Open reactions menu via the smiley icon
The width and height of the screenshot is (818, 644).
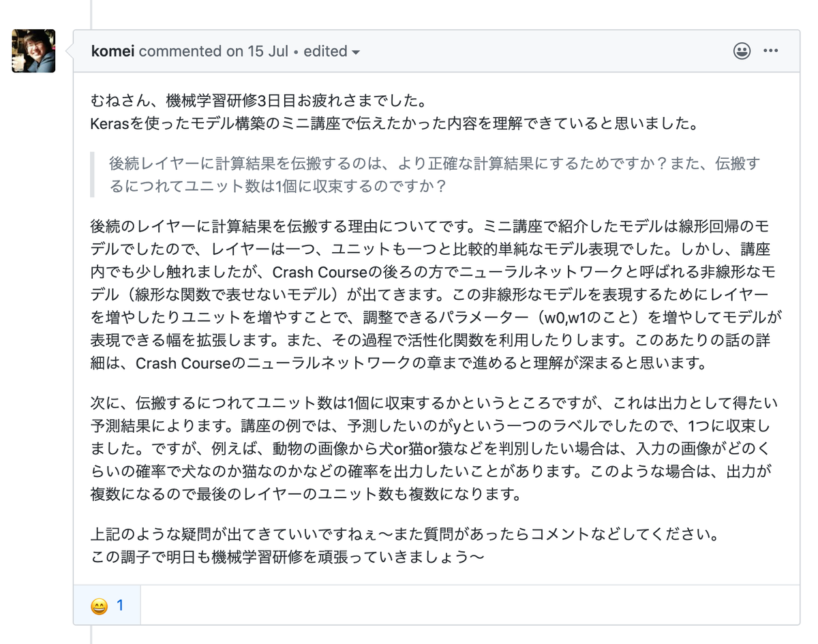coord(742,50)
